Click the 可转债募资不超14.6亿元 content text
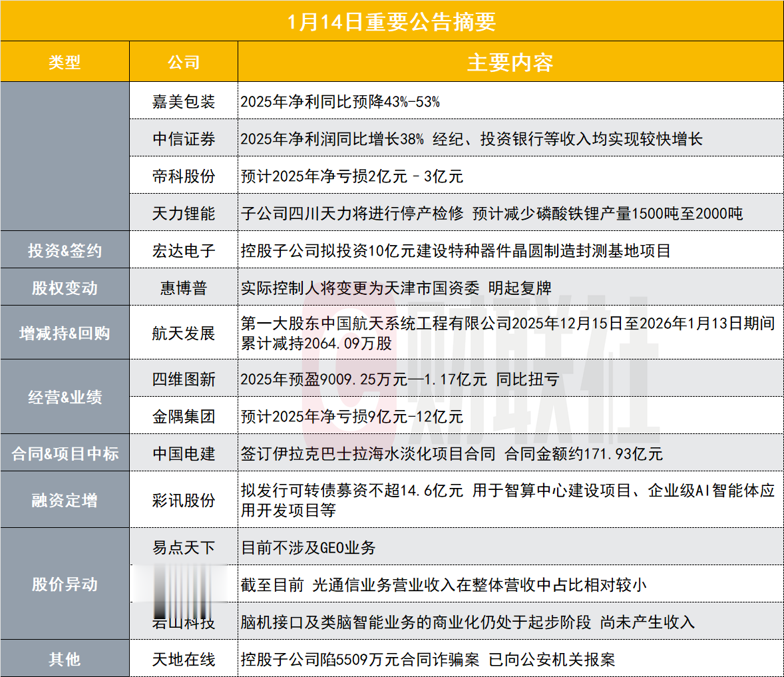Screen dimensions: 784x677 508,500
